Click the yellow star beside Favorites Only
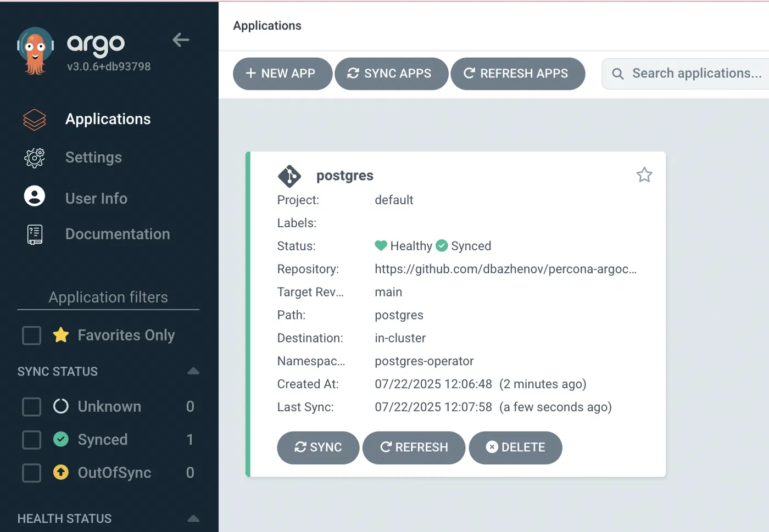 [x=61, y=335]
